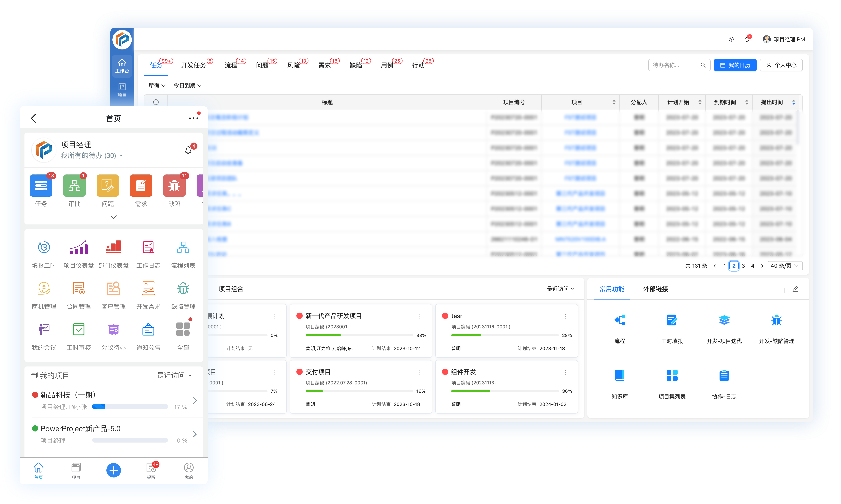Expand the todo icons chevron below 问题

114,217
